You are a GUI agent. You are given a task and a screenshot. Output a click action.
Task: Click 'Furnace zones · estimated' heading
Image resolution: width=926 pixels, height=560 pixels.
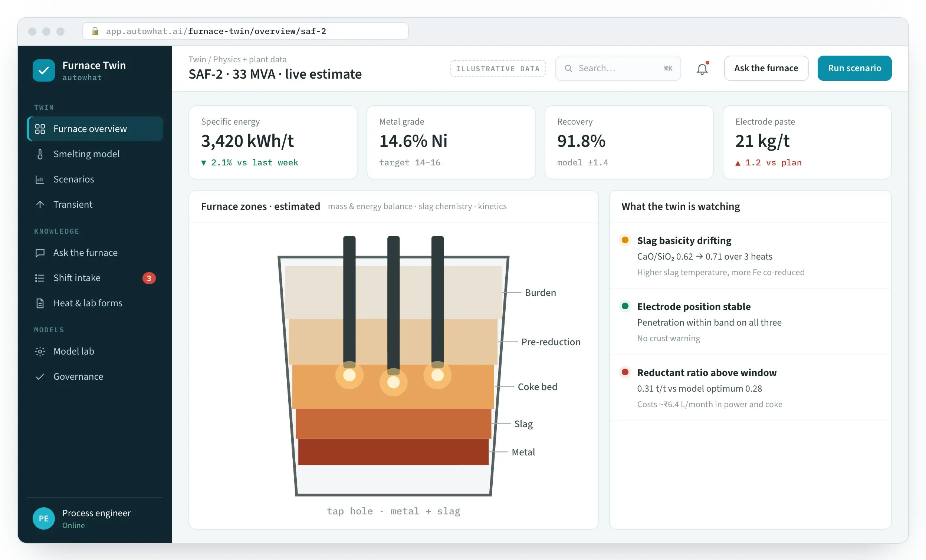pyautogui.click(x=260, y=206)
